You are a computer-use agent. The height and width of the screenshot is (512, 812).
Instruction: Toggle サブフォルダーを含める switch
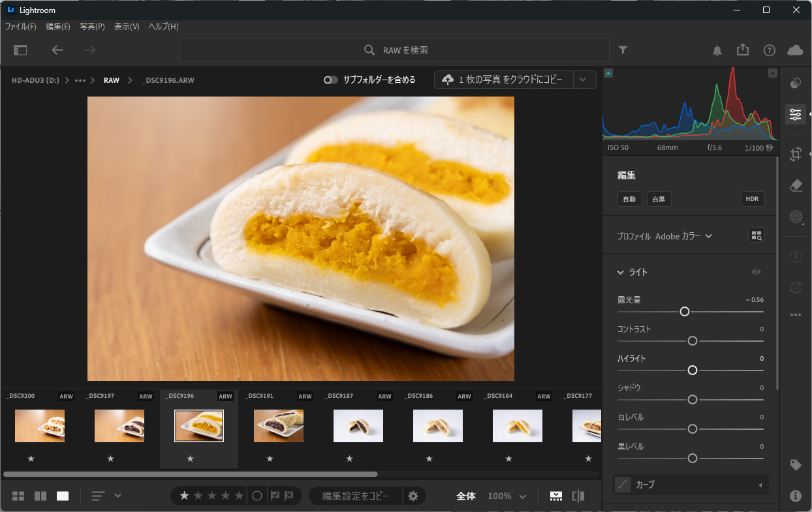tap(331, 80)
